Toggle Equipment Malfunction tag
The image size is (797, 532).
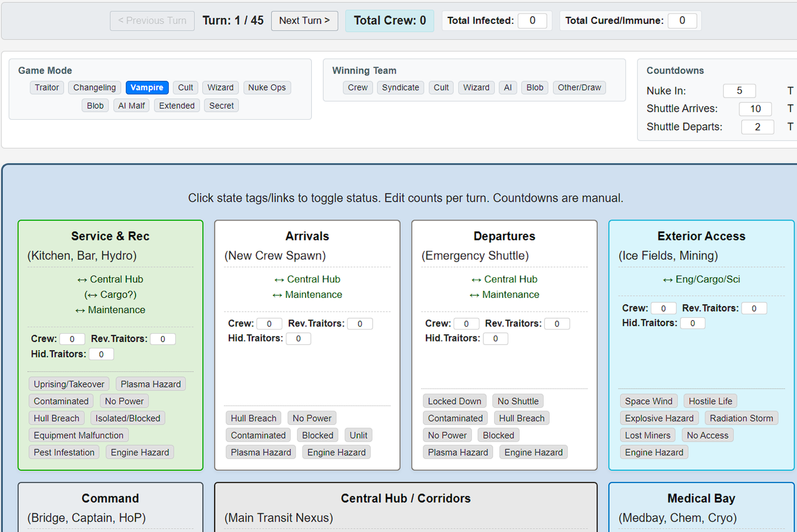[x=79, y=435]
